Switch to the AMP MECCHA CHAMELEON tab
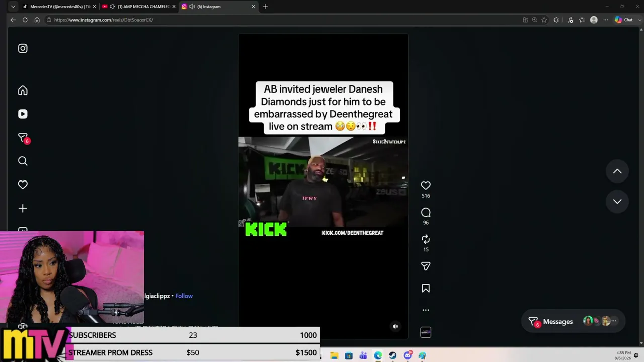This screenshot has height=362, width=644. 139,7
